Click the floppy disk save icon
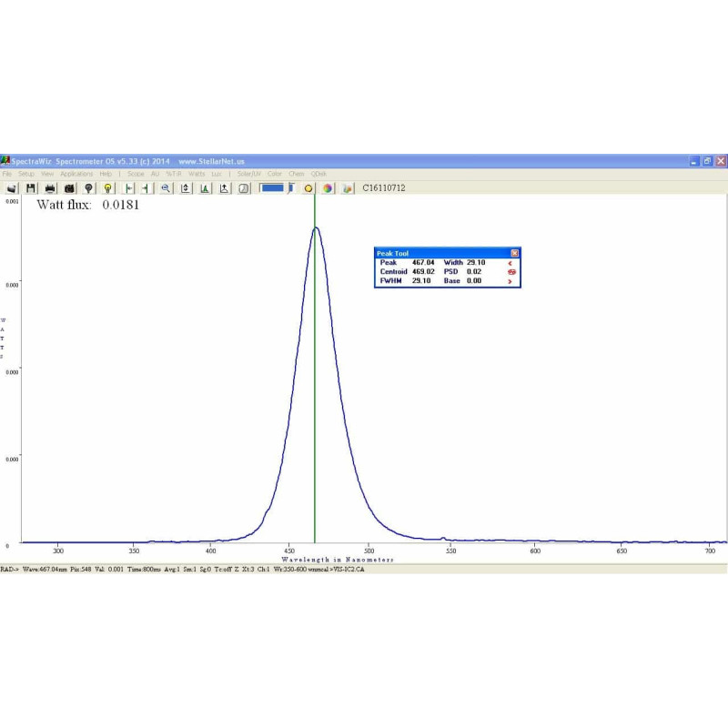 click(31, 188)
